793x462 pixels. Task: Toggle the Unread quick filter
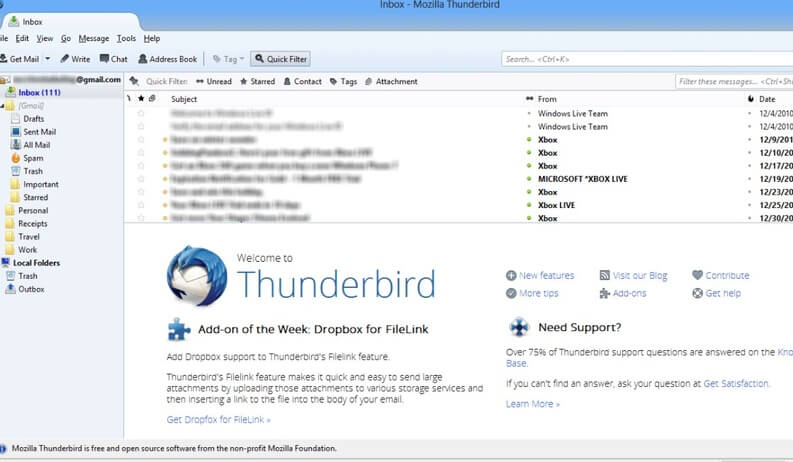click(x=214, y=81)
